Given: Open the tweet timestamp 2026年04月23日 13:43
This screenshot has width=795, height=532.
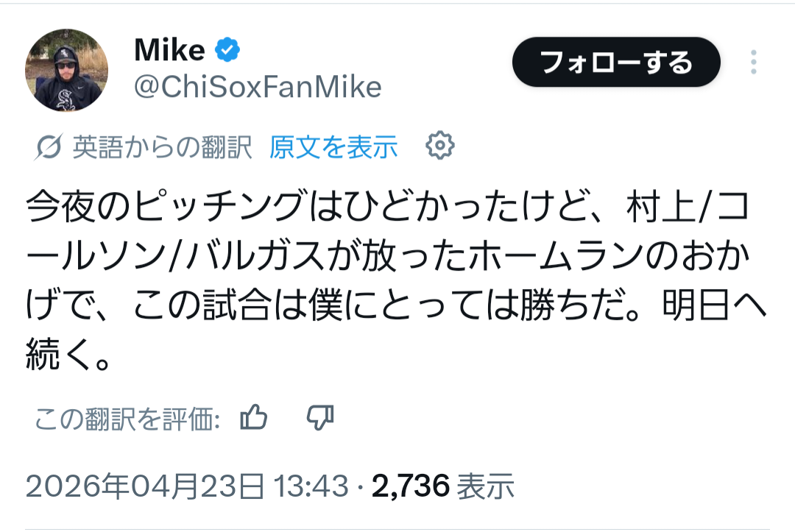Looking at the screenshot, I should tap(186, 486).
